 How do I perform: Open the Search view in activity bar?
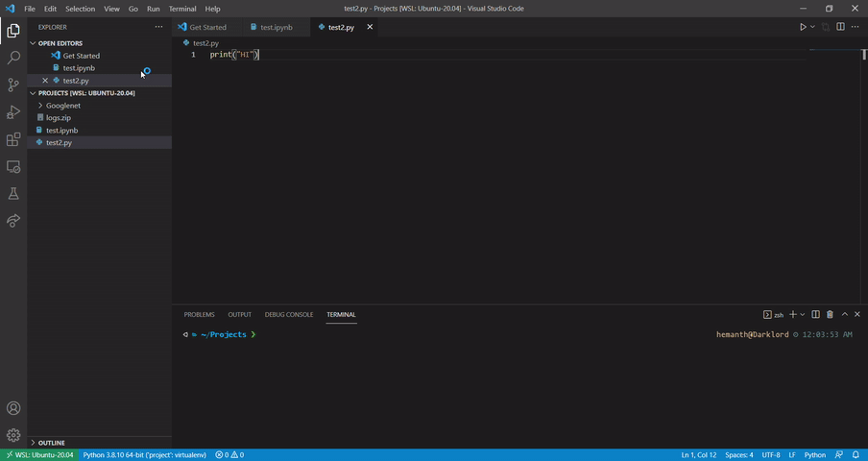[13, 58]
